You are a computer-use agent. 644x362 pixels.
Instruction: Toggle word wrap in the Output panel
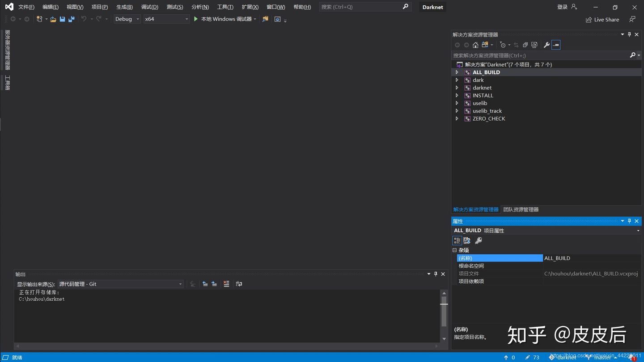(x=239, y=284)
